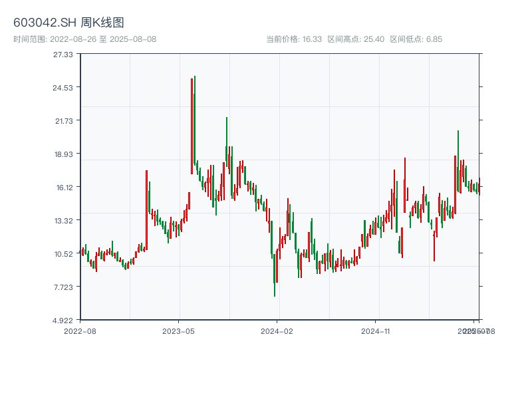
Task: Click the 27.33 y-axis label
Action: 63,55
